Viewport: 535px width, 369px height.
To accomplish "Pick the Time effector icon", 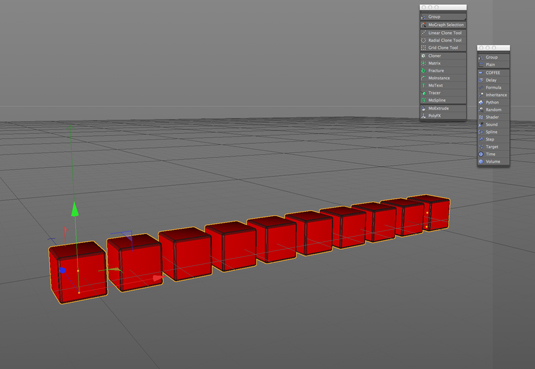I will [x=481, y=154].
